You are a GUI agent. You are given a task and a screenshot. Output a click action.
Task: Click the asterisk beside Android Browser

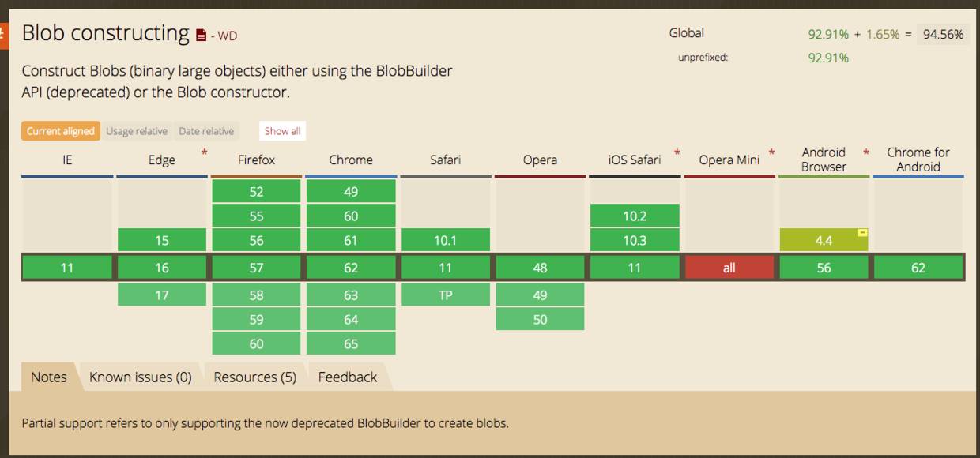(x=866, y=152)
